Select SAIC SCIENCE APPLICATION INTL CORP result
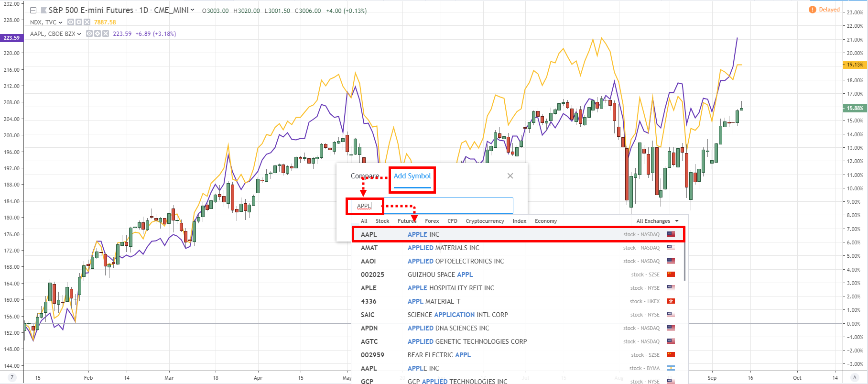This screenshot has height=384, width=868. [519, 315]
